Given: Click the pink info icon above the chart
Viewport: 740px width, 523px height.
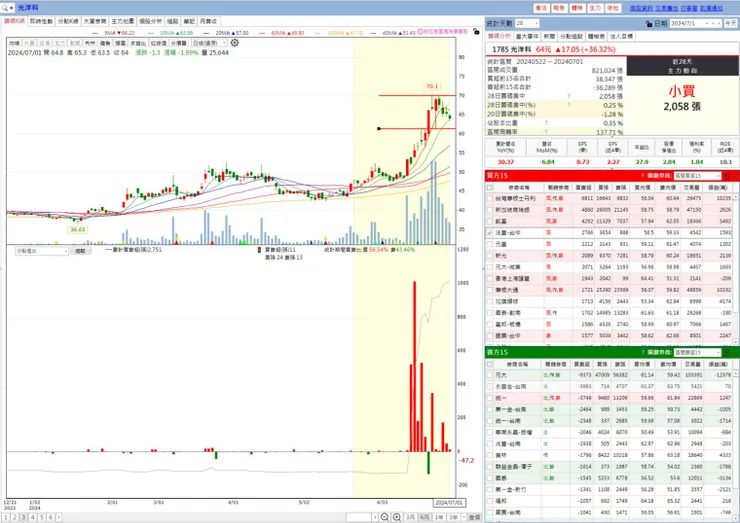Looking at the screenshot, I should tap(420, 31).
